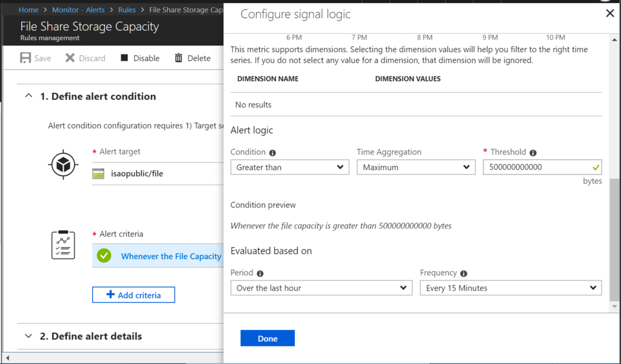Image resolution: width=621 pixels, height=364 pixels.
Task: Go to Home in the breadcrumb
Action: click(29, 10)
